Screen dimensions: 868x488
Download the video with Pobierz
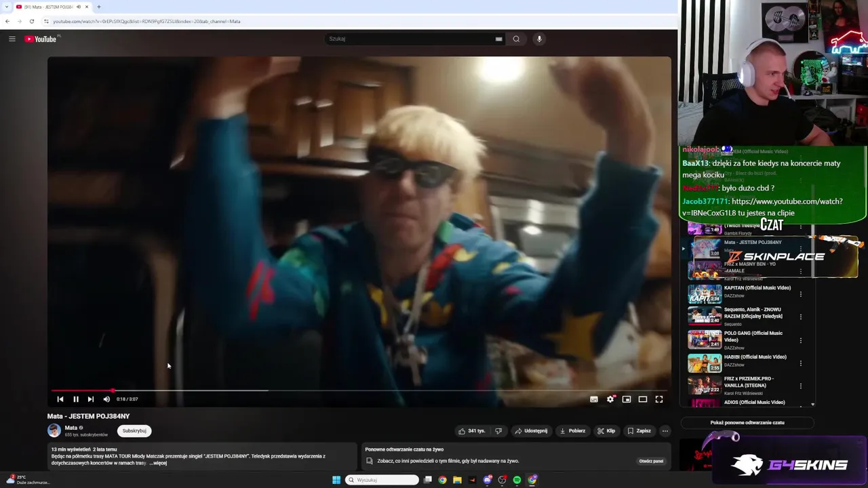click(x=572, y=430)
